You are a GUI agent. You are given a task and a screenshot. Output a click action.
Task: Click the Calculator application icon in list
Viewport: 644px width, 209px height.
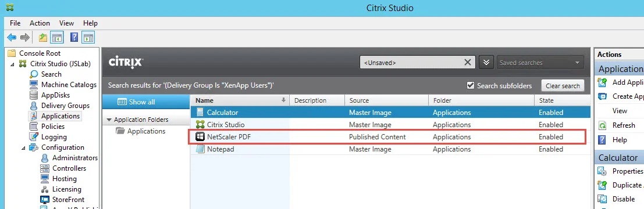(x=200, y=112)
